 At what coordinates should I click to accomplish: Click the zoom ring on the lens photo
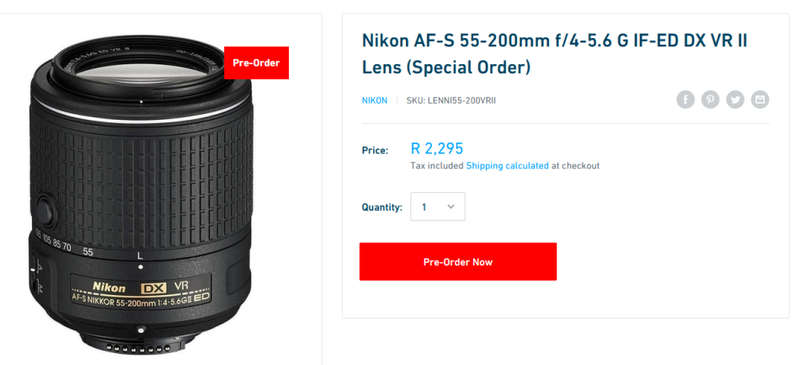click(x=141, y=186)
